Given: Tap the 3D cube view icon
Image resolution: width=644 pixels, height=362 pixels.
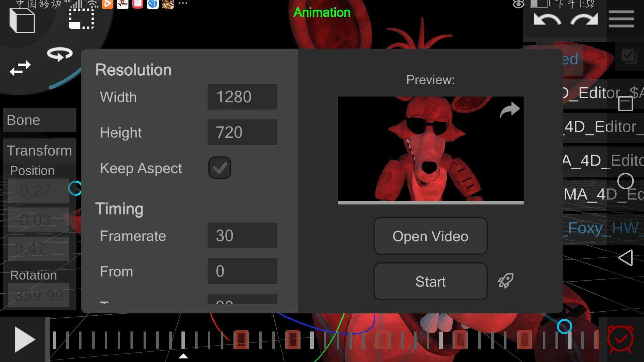Looking at the screenshot, I should (x=22, y=20).
